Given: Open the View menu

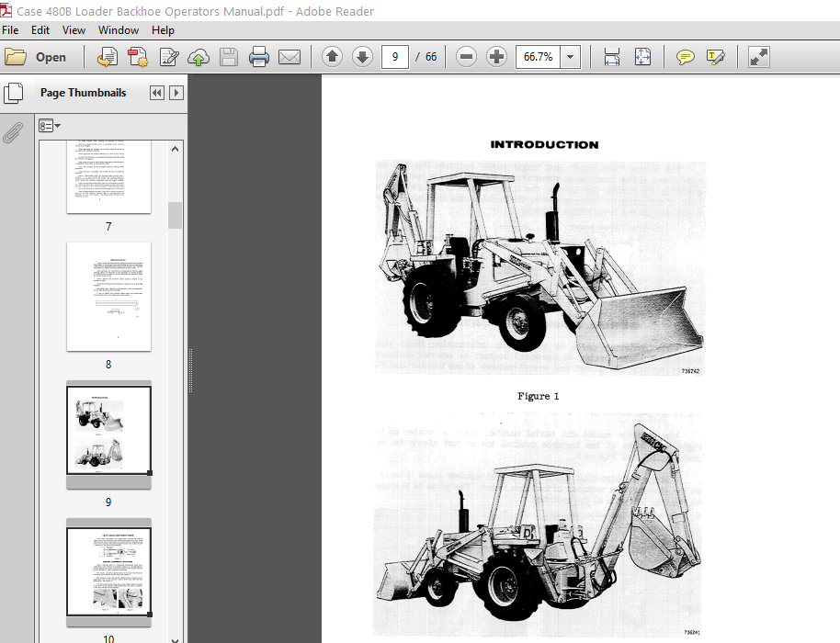Looking at the screenshot, I should coord(74,30).
